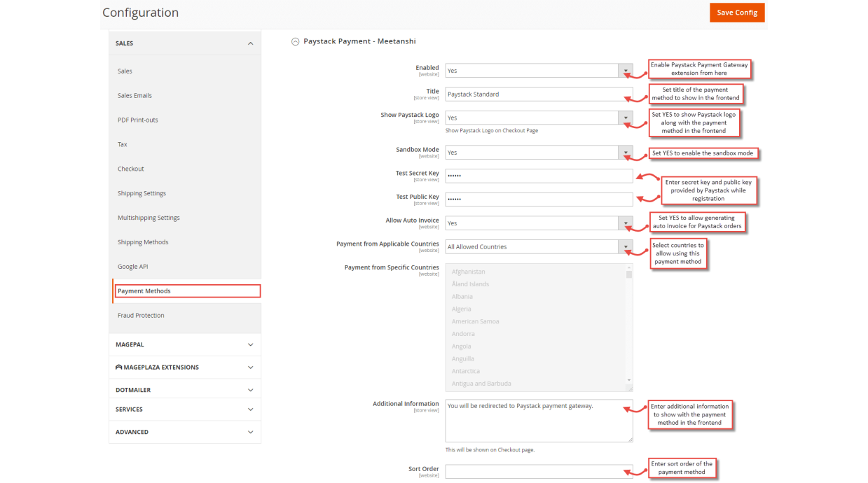868x483 pixels.
Task: Select Angola in the countries list
Action: click(462, 346)
